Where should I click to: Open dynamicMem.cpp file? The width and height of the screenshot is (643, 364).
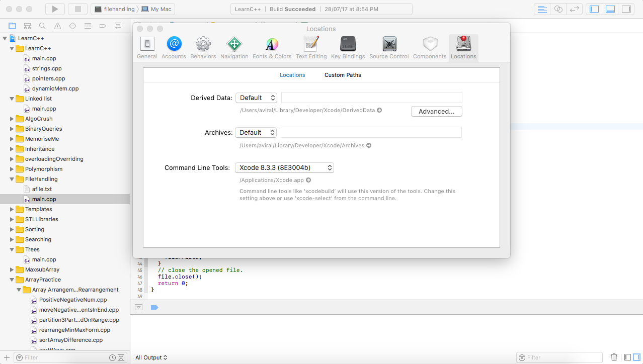click(55, 88)
